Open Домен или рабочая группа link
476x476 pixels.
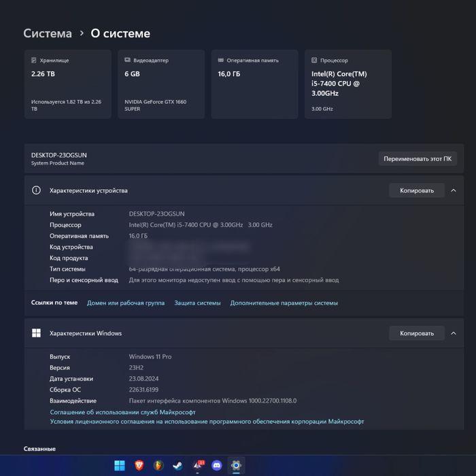pos(126,303)
